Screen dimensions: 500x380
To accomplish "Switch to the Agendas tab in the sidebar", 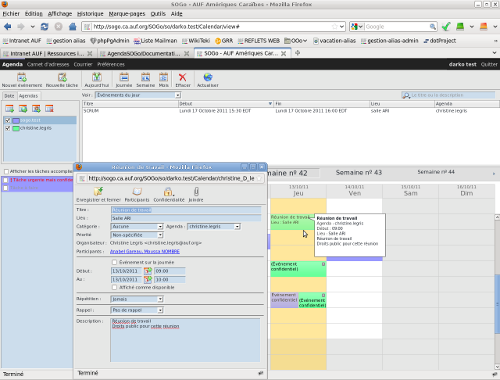I will (x=29, y=96).
